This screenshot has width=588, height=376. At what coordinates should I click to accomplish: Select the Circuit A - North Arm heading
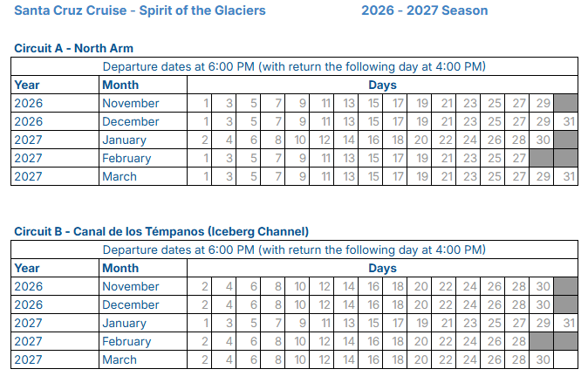[x=73, y=48]
